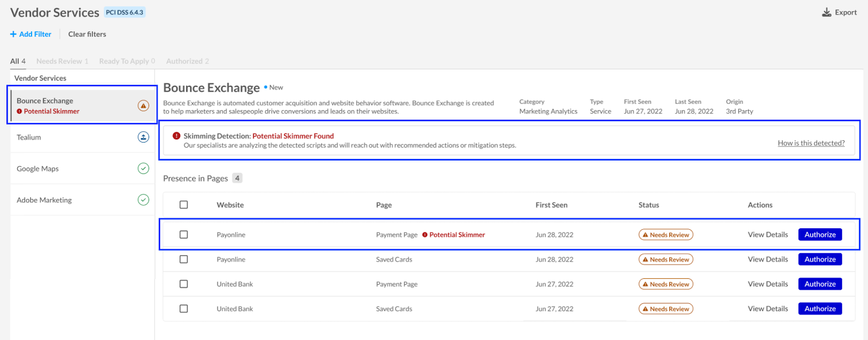Click red alert icon beside Potential Skimmer in sidebar
The width and height of the screenshot is (868, 340).
pyautogui.click(x=20, y=111)
